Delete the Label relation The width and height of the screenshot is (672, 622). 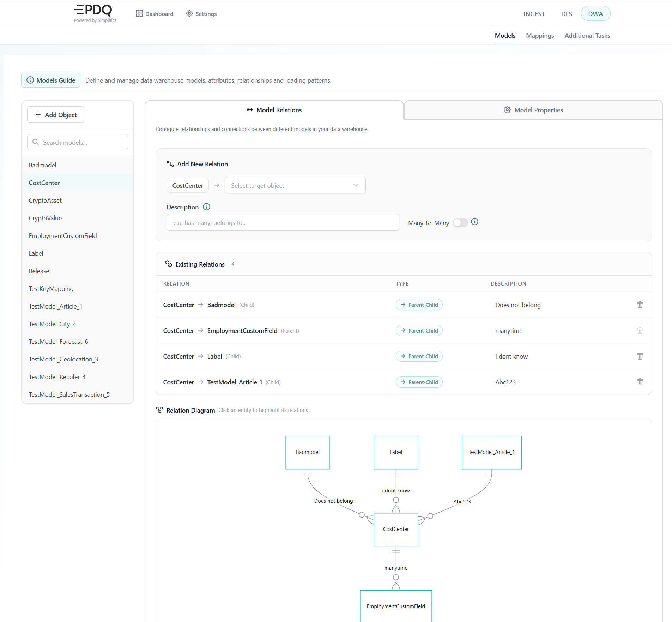tap(640, 356)
